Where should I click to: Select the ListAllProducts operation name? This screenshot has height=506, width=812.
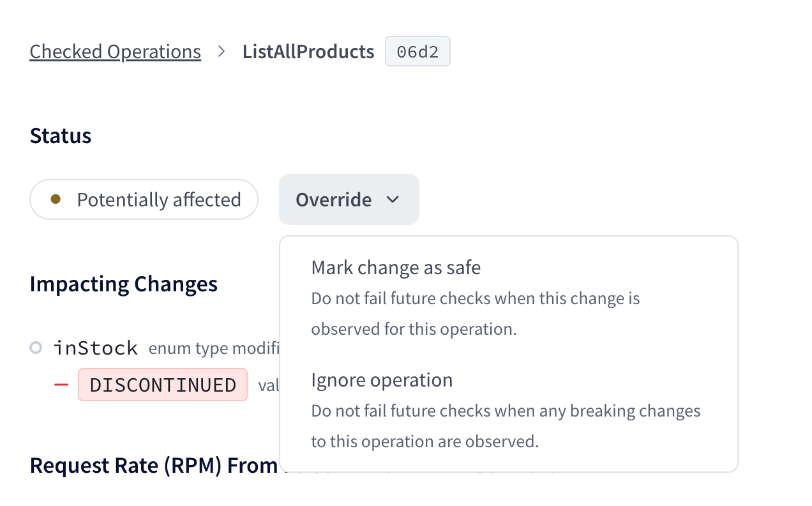pyautogui.click(x=308, y=51)
